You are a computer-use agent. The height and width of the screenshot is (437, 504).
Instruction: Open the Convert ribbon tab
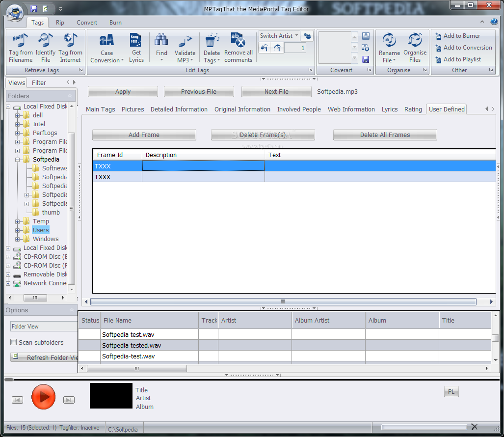pos(87,23)
